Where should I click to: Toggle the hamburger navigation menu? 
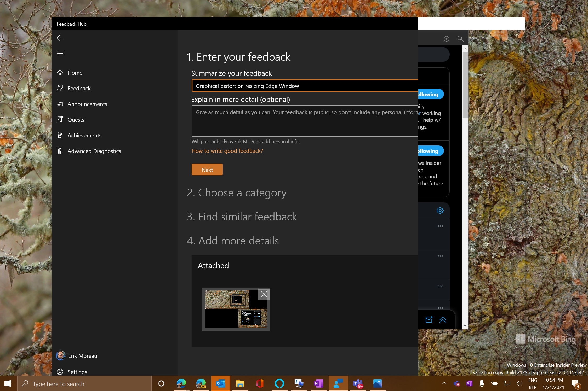click(60, 54)
